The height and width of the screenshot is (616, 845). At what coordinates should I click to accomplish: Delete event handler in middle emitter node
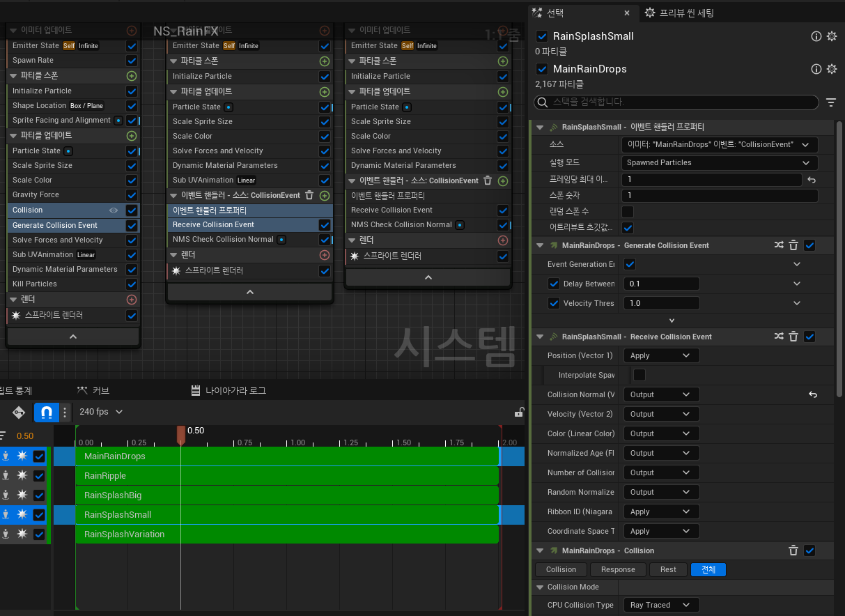click(310, 196)
